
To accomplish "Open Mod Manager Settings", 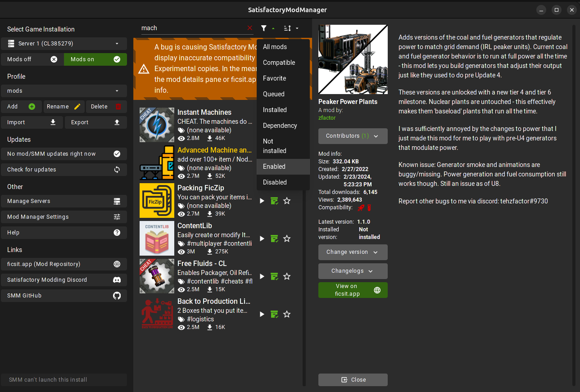I will pyautogui.click(x=64, y=217).
